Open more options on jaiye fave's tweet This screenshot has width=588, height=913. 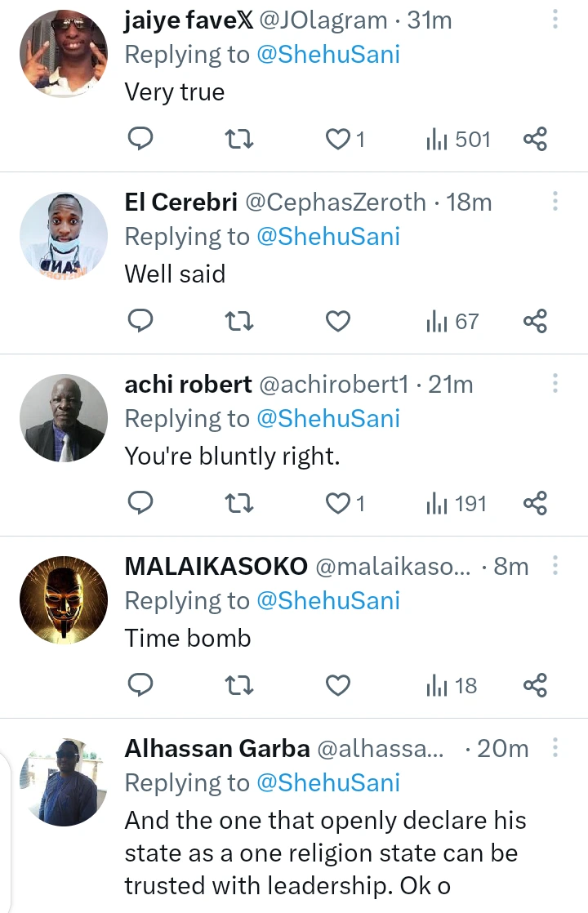555,20
